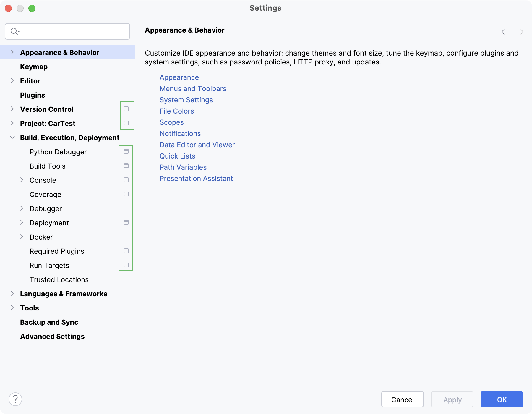
Task: Open help via the question mark icon
Action: tap(16, 400)
